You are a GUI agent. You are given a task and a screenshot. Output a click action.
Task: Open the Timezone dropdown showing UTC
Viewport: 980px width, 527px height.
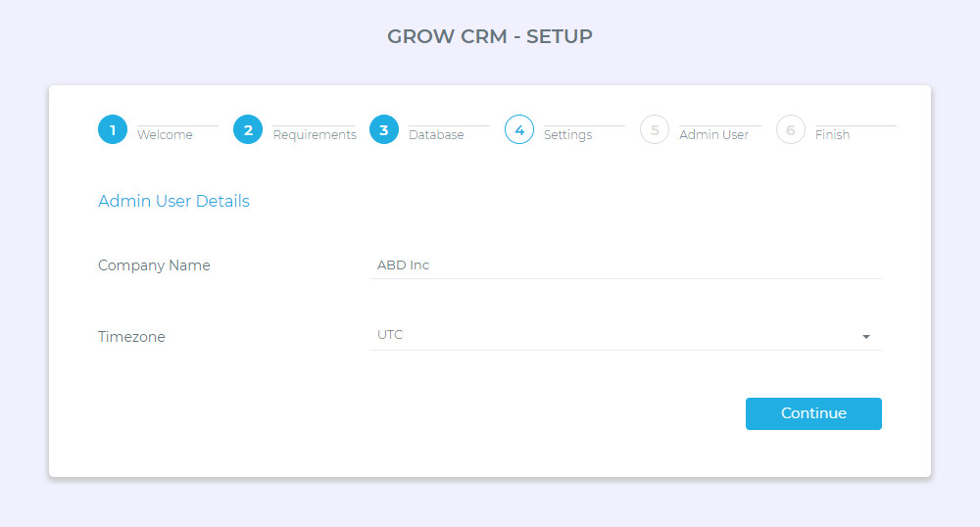point(625,335)
